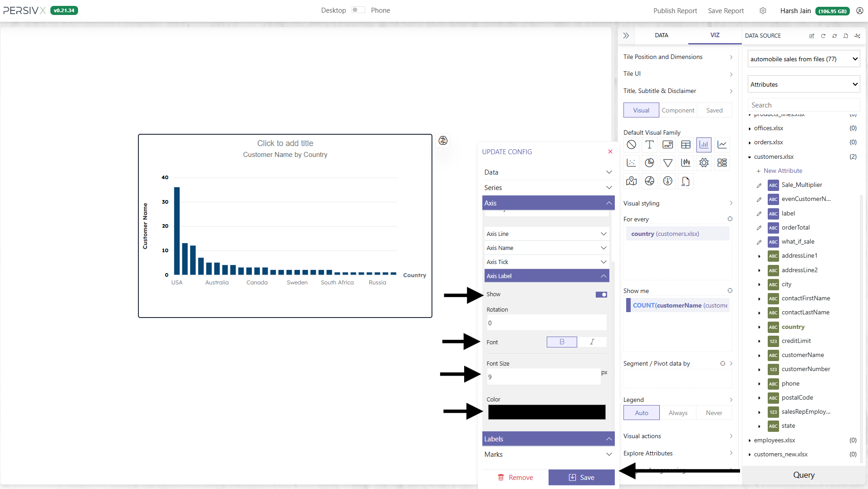Screen dimensions: 868x489
Task: Click the 'Show me' target icon
Action: tap(730, 291)
